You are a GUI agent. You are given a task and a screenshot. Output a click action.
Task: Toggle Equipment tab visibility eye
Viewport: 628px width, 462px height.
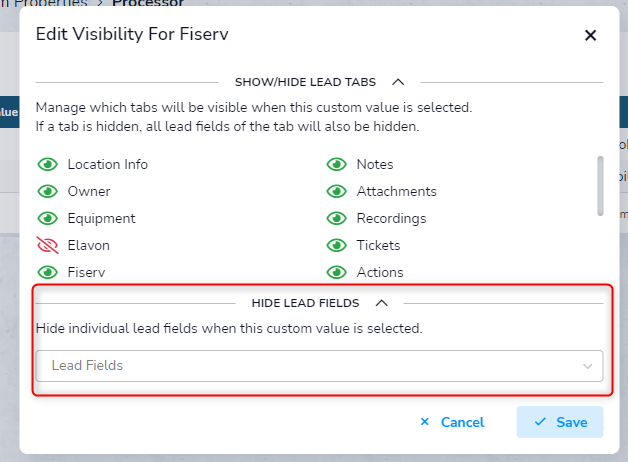48,219
